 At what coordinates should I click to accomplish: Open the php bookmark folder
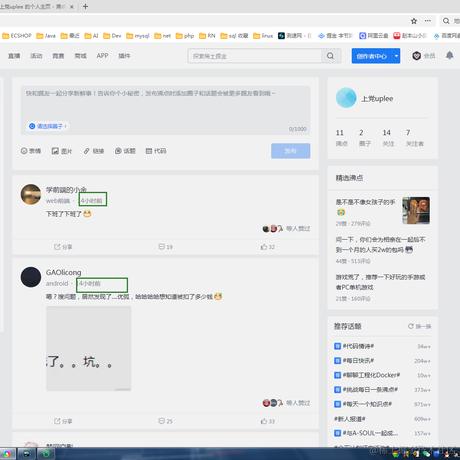[185, 36]
